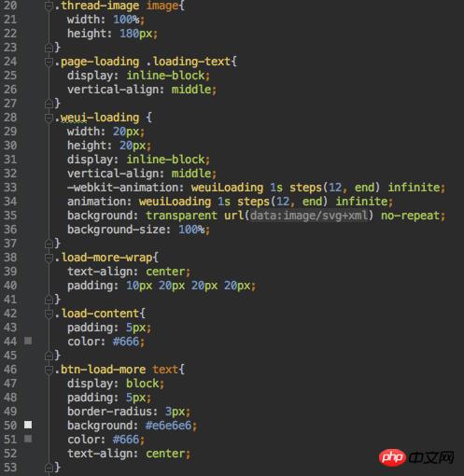Collapse the .thread-image image rule fold
Screen dimensions: 464x476
(49, 6)
